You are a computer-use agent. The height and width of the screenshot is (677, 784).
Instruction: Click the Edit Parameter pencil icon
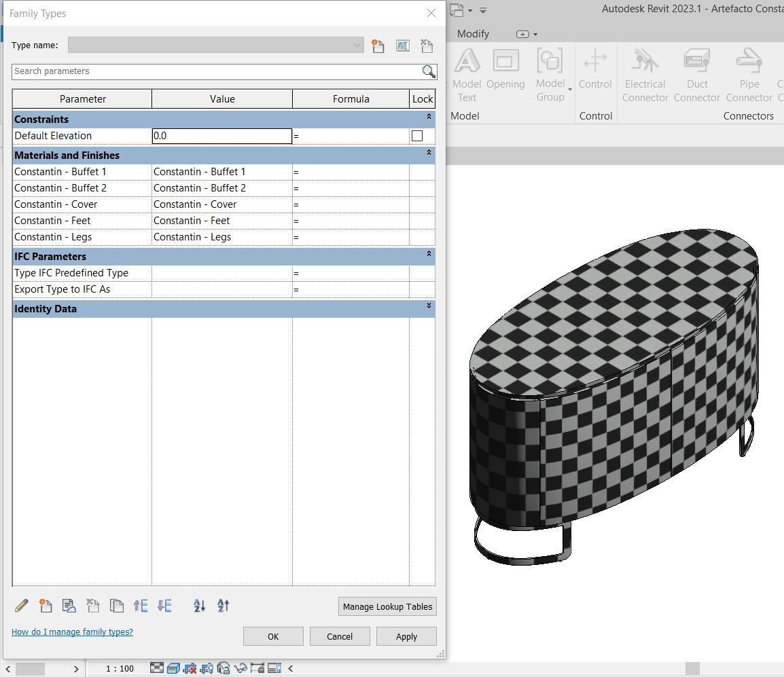[x=22, y=606]
